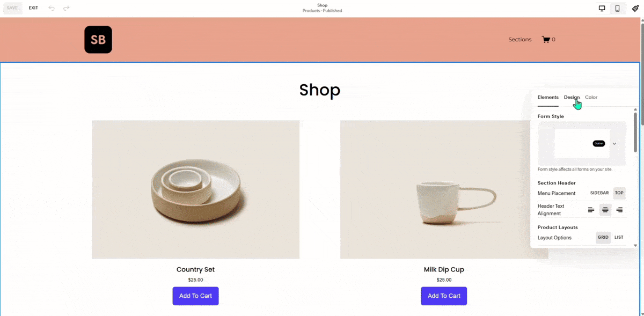The image size is (644, 316).
Task: Set menu placement to Top
Action: click(x=619, y=193)
